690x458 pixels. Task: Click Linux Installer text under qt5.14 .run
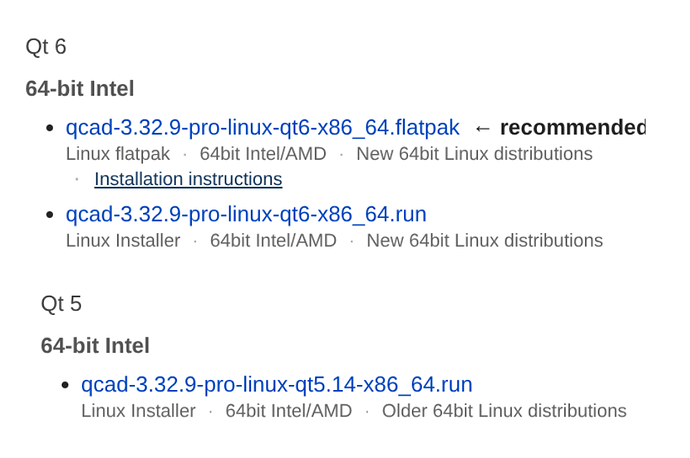(139, 411)
